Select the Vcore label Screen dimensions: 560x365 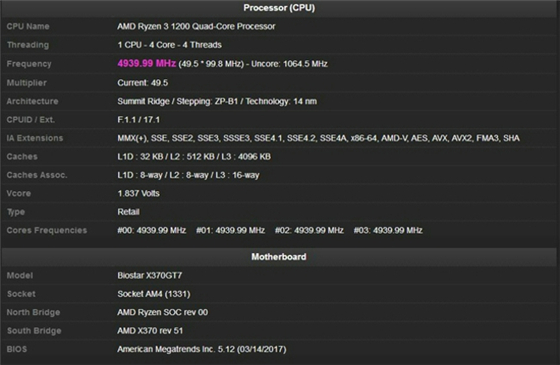coord(19,194)
